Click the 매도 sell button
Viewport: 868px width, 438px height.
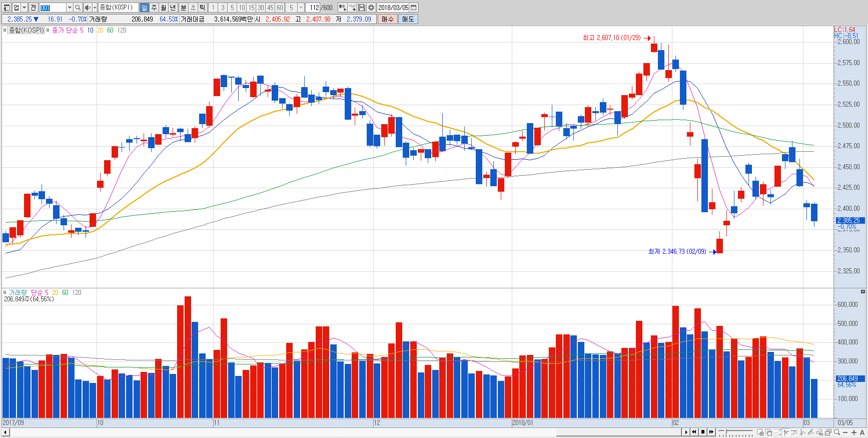[408, 19]
